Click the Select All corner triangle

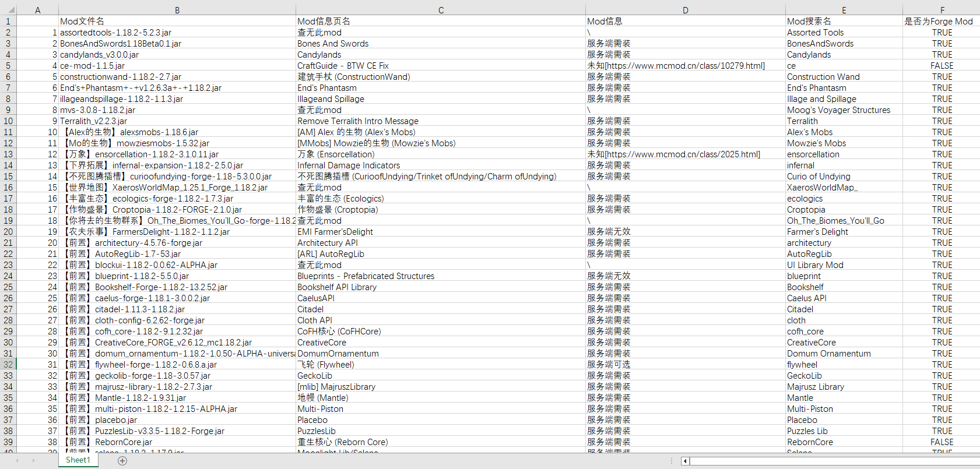pos(8,10)
